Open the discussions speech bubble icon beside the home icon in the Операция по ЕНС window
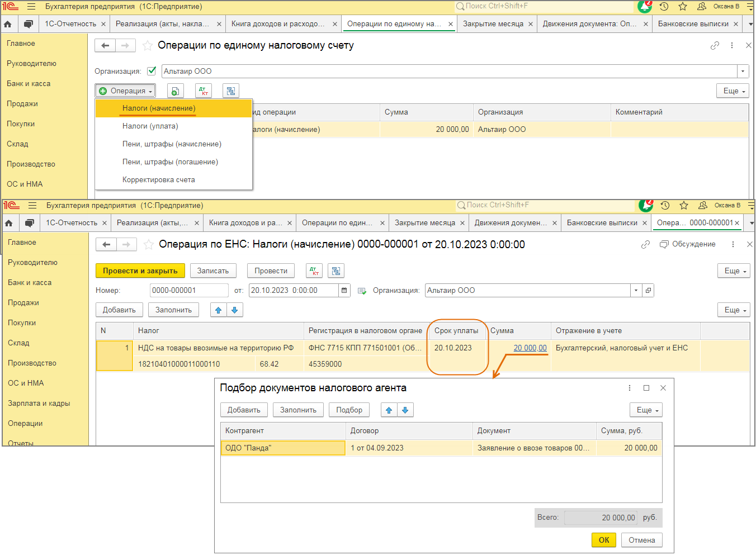This screenshot has height=555, width=756. point(29,223)
